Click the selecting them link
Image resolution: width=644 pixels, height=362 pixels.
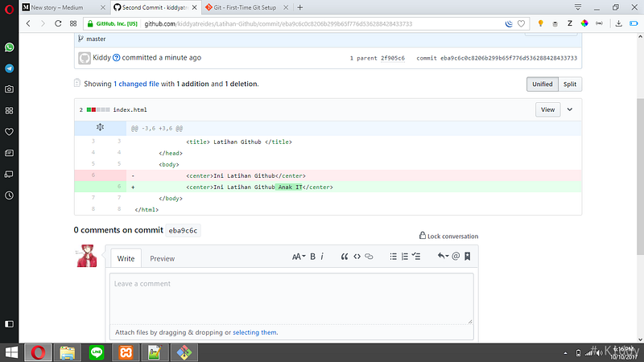(x=254, y=332)
